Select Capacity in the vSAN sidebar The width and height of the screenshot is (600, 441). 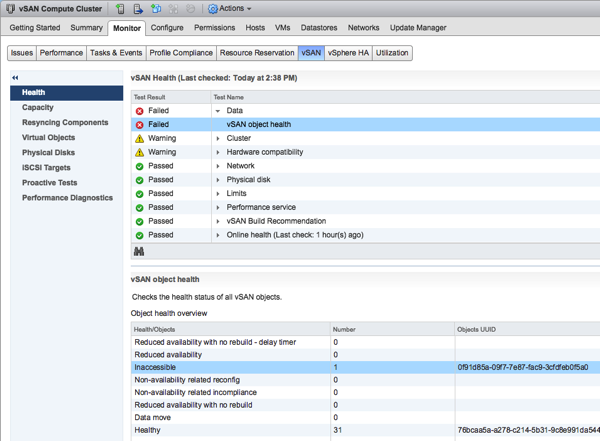pyautogui.click(x=67, y=108)
